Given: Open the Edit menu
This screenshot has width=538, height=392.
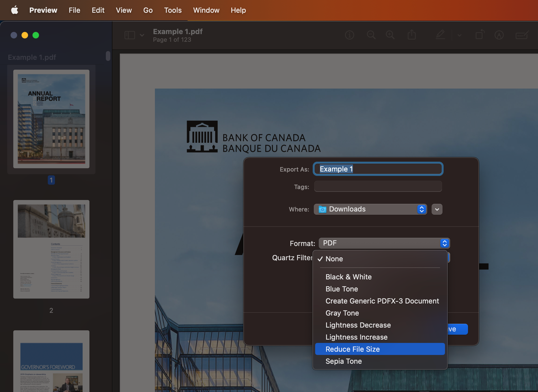Looking at the screenshot, I should 98,10.
